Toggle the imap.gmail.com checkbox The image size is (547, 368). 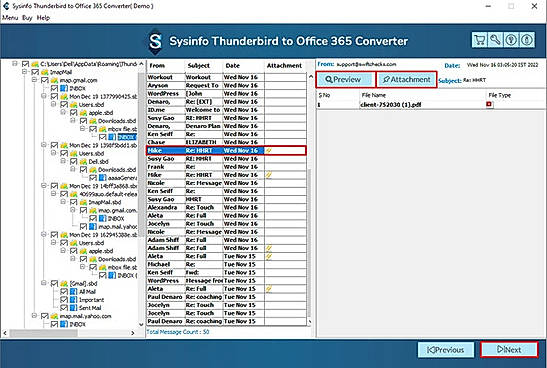point(45,80)
